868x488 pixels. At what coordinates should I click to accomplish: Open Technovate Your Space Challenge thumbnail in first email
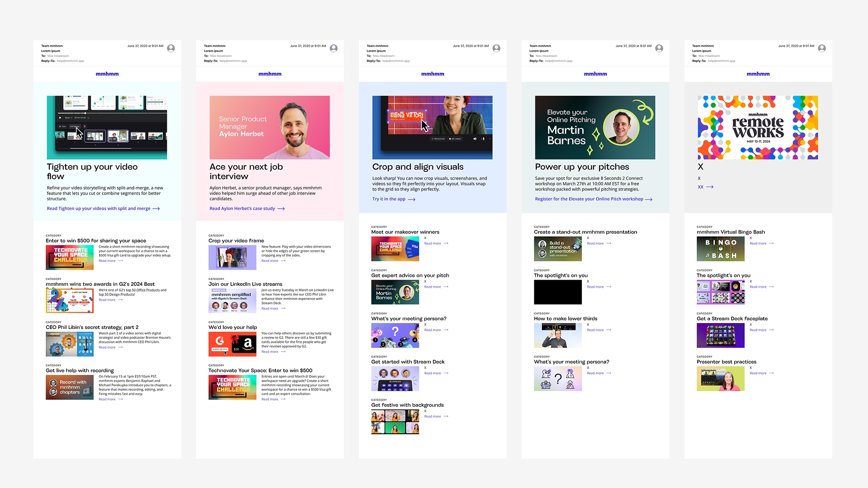pyautogui.click(x=70, y=257)
